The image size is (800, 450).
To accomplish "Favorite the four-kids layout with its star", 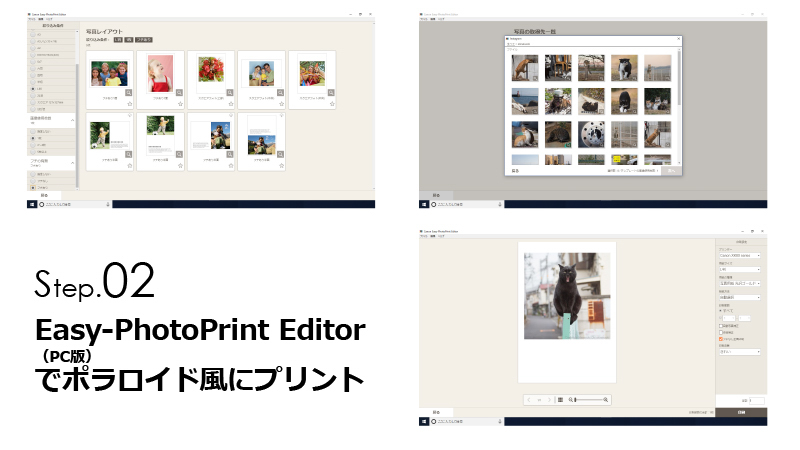I will pos(130,104).
